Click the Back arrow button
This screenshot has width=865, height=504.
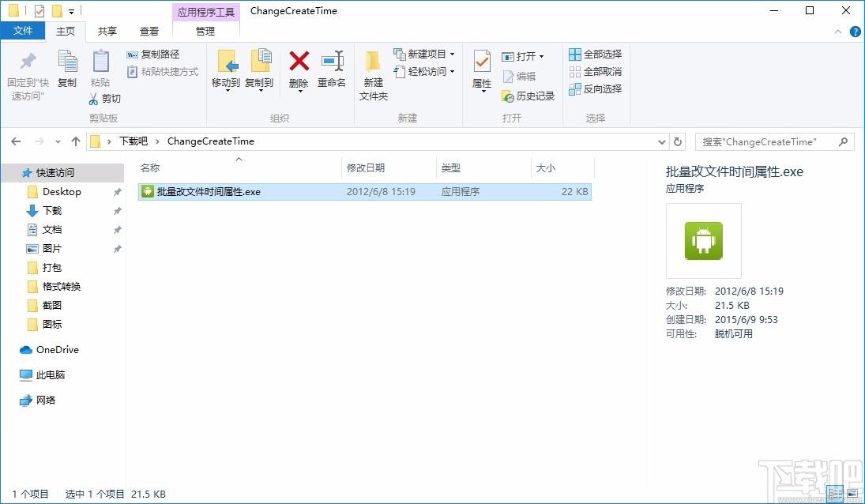pos(16,141)
